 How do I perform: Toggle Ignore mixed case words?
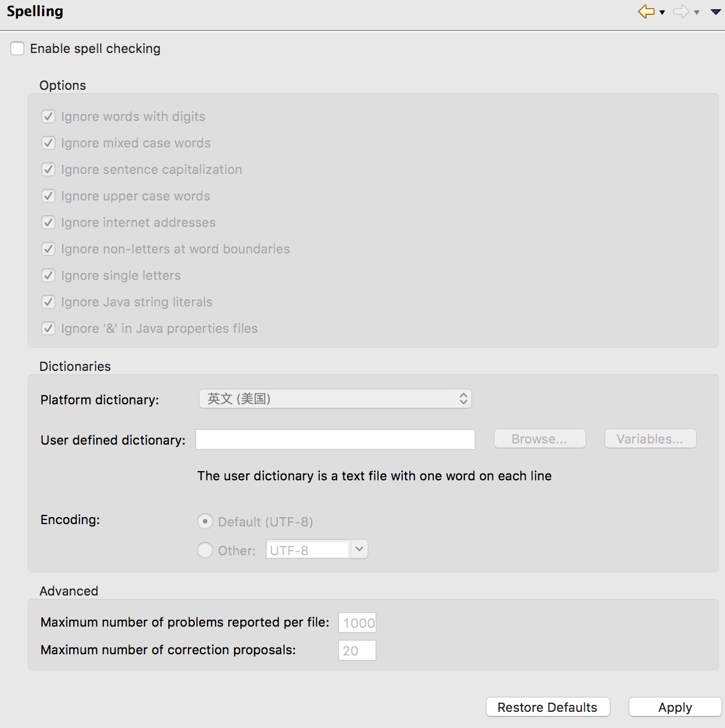coord(48,143)
